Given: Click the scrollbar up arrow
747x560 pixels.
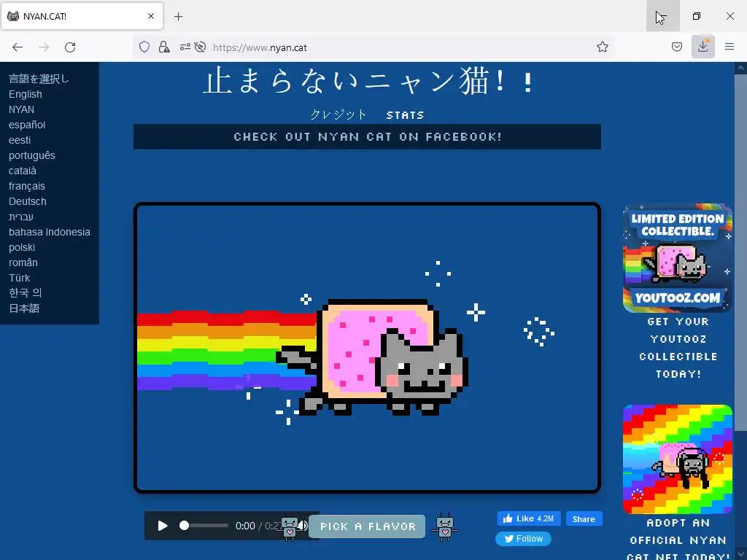Looking at the screenshot, I should click(740, 68).
